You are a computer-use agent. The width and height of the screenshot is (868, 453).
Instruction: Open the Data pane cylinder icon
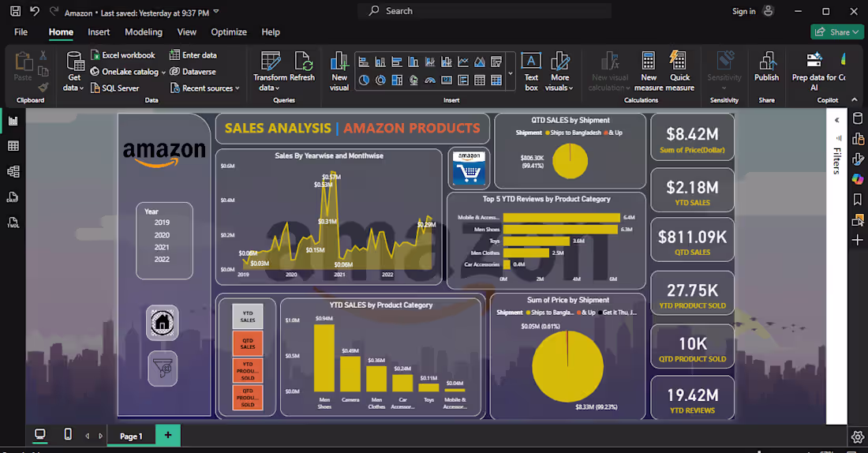point(858,118)
